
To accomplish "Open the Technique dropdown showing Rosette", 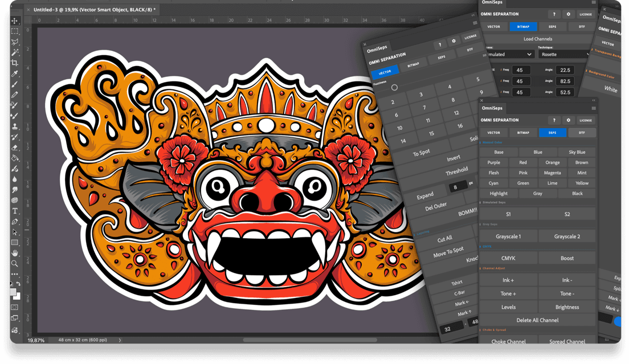I will [x=565, y=54].
